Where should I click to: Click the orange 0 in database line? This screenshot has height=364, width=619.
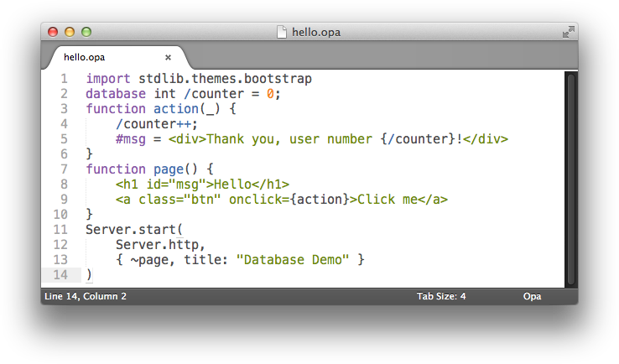point(270,94)
